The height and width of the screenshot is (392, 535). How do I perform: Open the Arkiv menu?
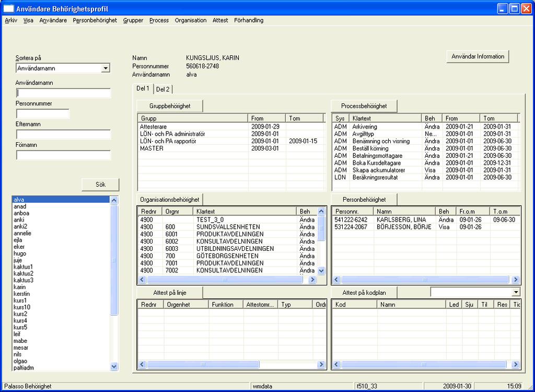pos(11,20)
